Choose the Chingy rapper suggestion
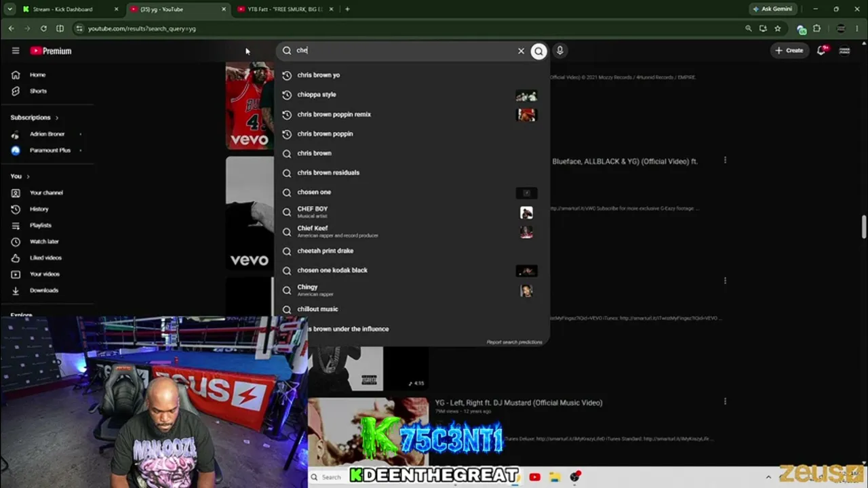Screen dimensions: 868x488 (412, 290)
